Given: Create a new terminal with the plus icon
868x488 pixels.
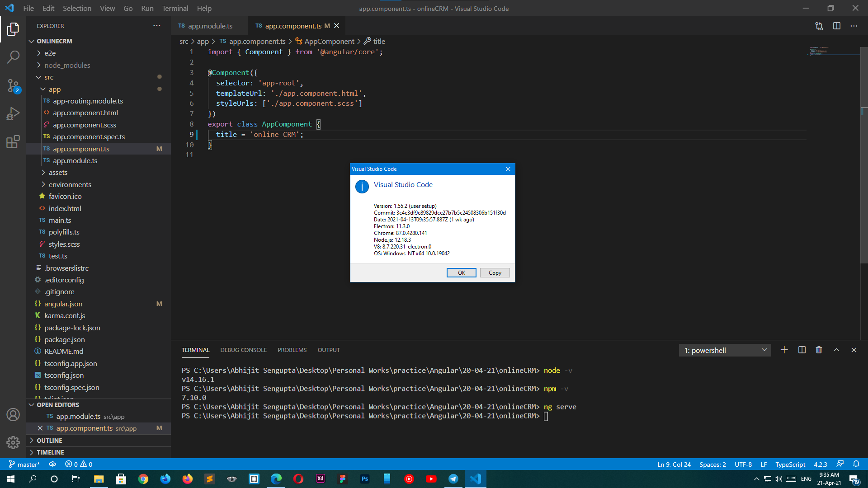Looking at the screenshot, I should 784,350.
